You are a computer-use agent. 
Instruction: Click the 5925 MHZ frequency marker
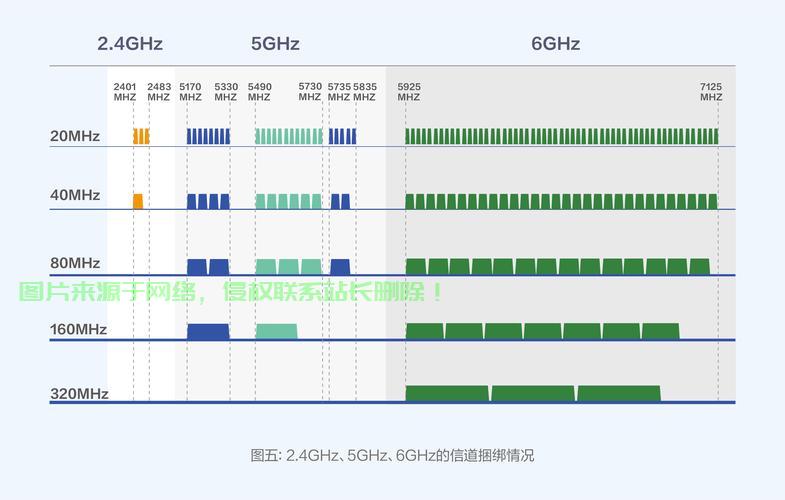tap(408, 92)
